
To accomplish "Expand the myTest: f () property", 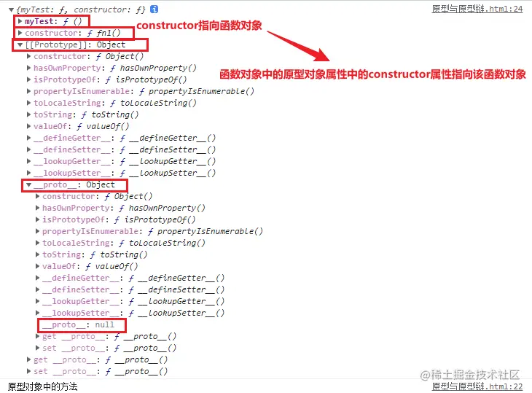I will click(20, 21).
